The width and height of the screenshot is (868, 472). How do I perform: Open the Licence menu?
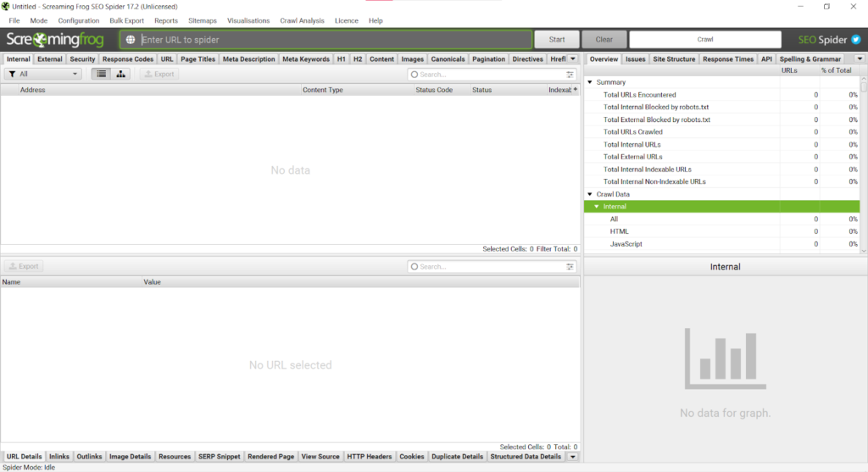347,20
